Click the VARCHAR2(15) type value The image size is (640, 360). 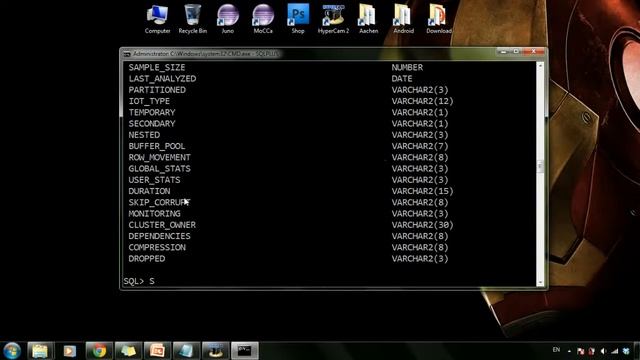click(422, 191)
